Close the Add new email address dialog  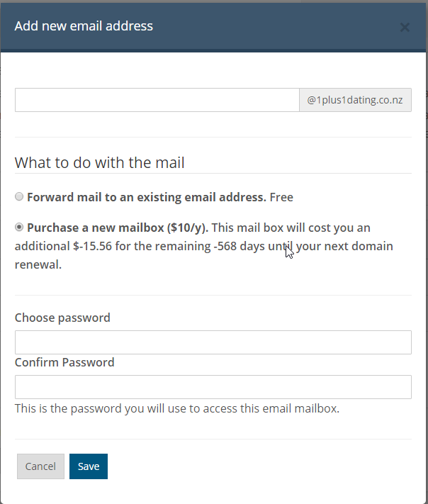[x=405, y=28]
